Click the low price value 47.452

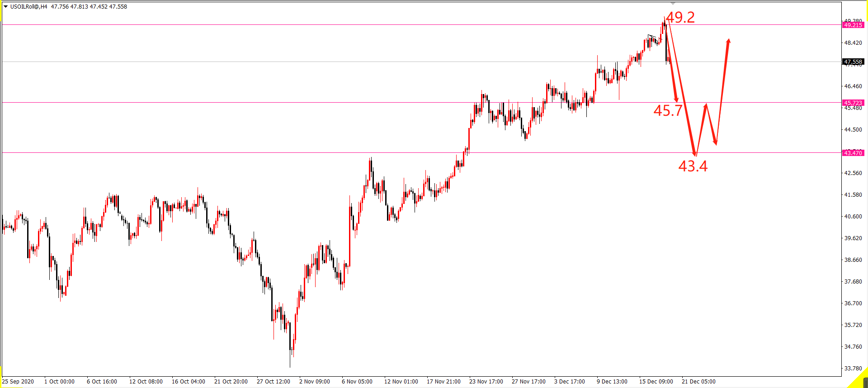[99, 7]
